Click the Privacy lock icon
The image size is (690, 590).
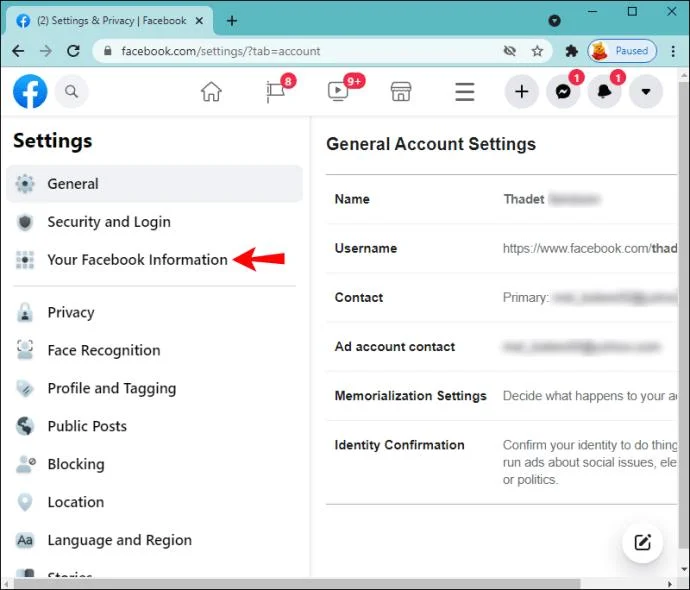point(25,312)
